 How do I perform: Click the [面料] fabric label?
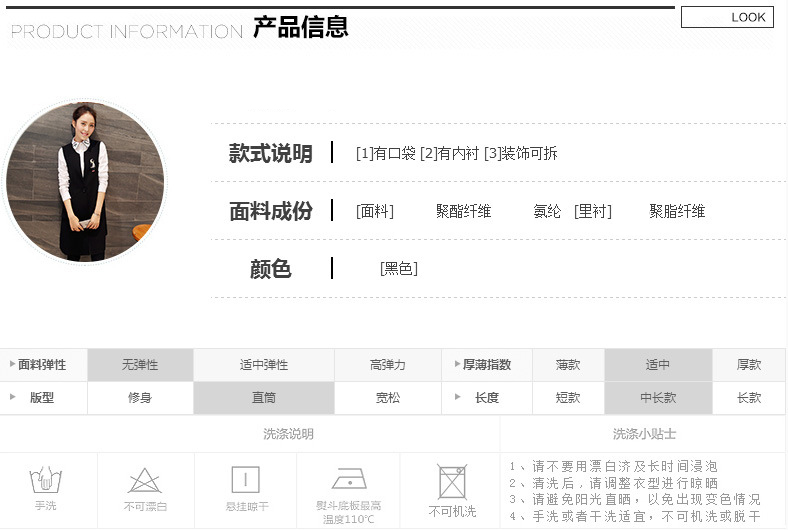tap(375, 211)
